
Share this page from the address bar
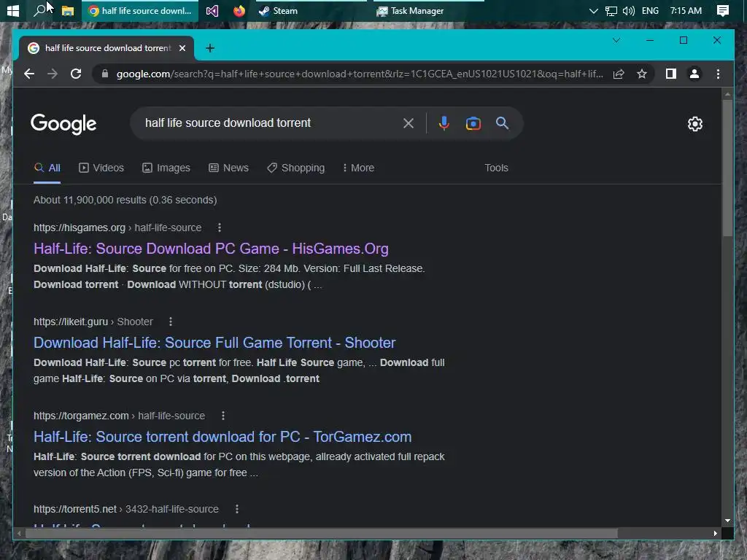pos(619,74)
